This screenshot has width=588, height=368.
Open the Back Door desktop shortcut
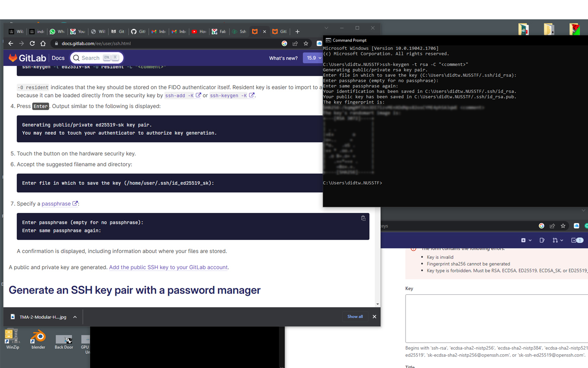[64, 340]
